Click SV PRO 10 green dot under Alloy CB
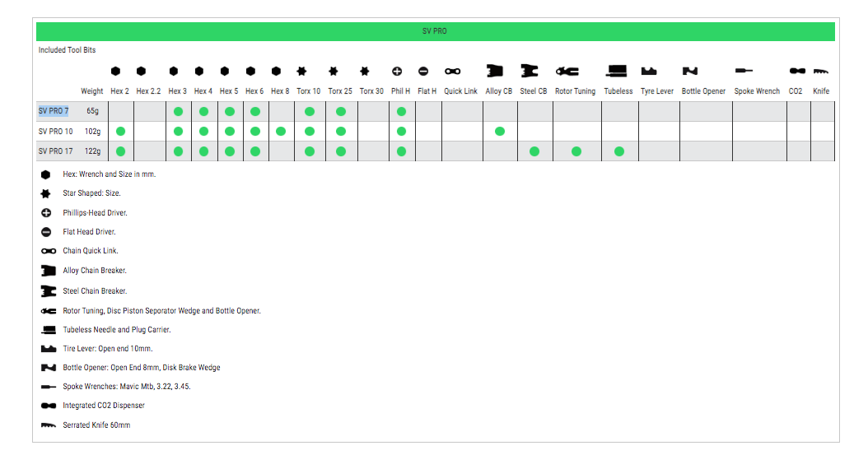 click(499, 132)
